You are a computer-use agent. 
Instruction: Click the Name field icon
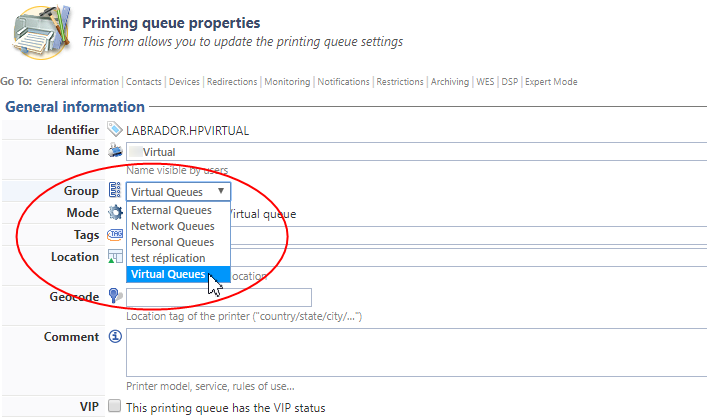(114, 151)
